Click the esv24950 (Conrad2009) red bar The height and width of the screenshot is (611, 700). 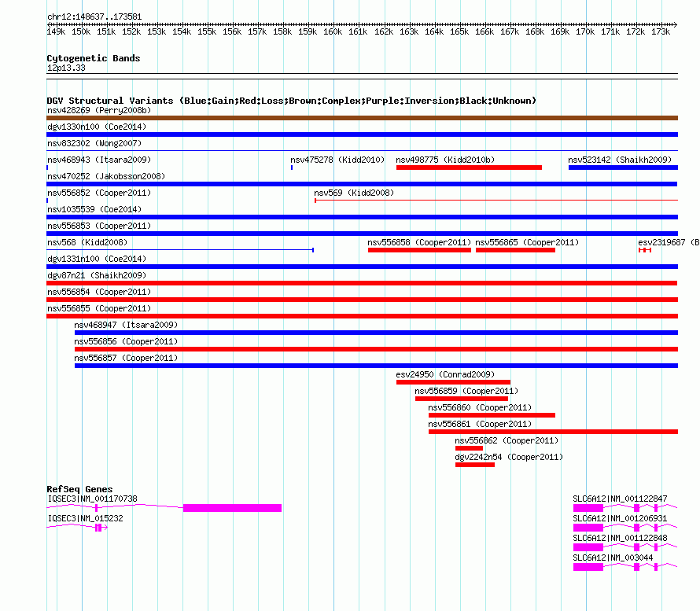[453, 382]
